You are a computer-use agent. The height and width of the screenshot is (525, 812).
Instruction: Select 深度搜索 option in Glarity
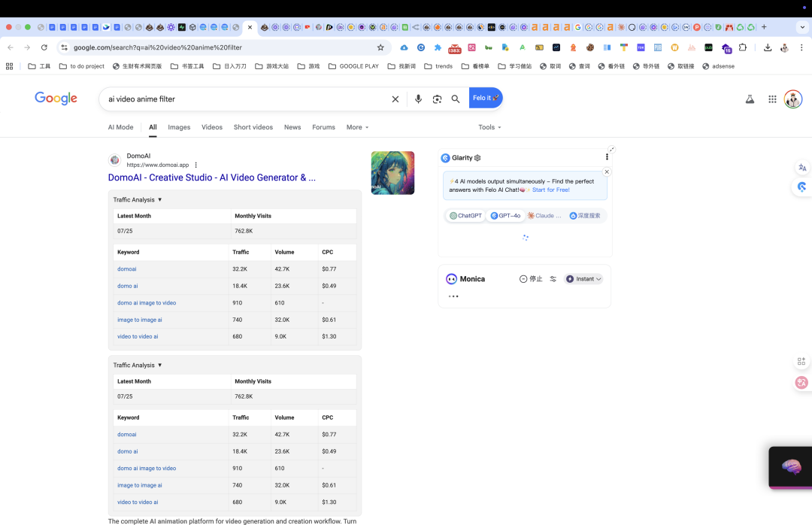tap(585, 216)
